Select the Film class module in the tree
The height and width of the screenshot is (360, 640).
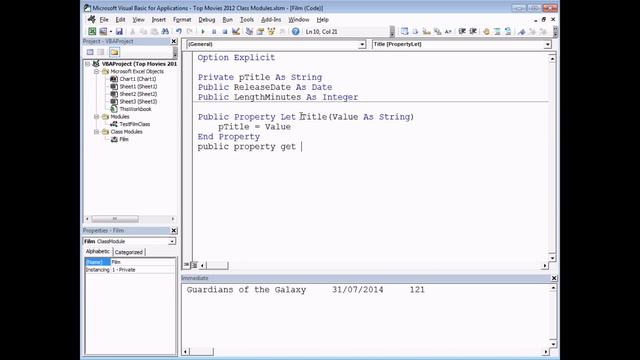pyautogui.click(x=124, y=139)
